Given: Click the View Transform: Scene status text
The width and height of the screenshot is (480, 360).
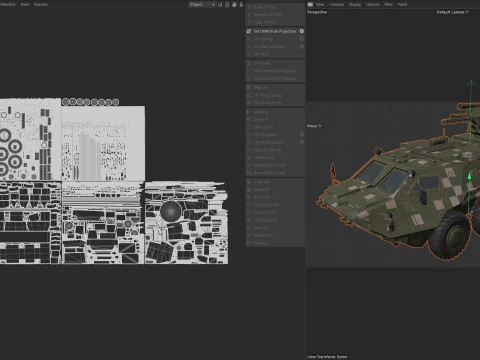Looking at the screenshot, I should pos(327,357).
